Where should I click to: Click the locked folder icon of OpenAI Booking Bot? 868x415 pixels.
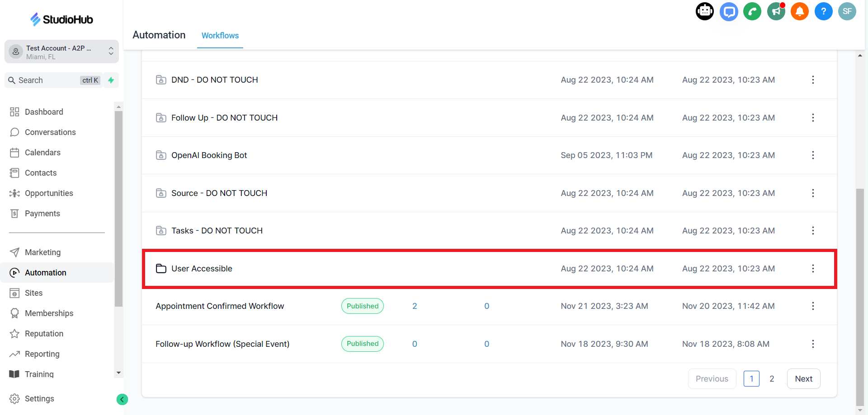coord(161,155)
